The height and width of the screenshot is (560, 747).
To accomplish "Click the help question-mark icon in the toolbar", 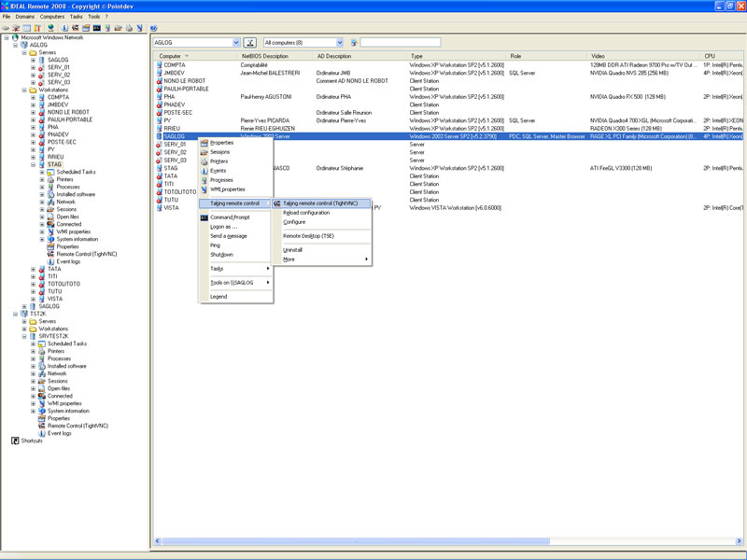I will pos(153,28).
